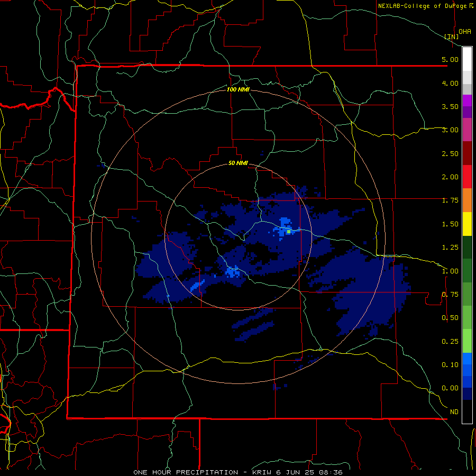Pick the black ND color bar segment

467,411
